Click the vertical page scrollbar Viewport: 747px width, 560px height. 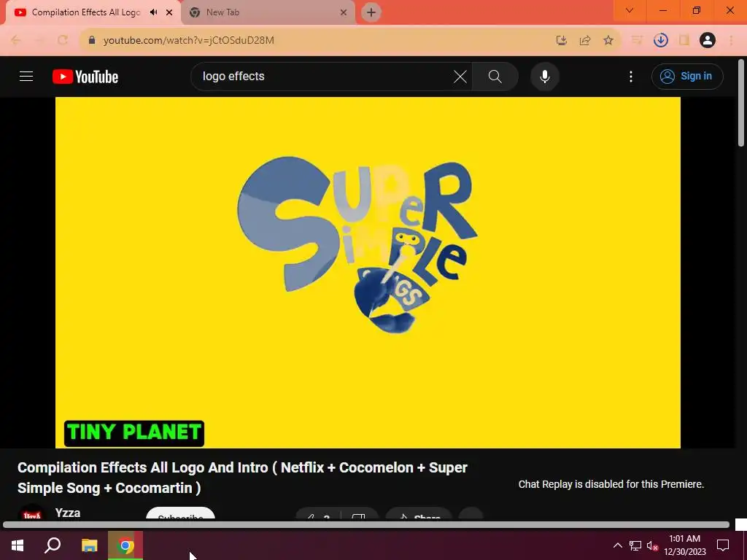coord(741,103)
